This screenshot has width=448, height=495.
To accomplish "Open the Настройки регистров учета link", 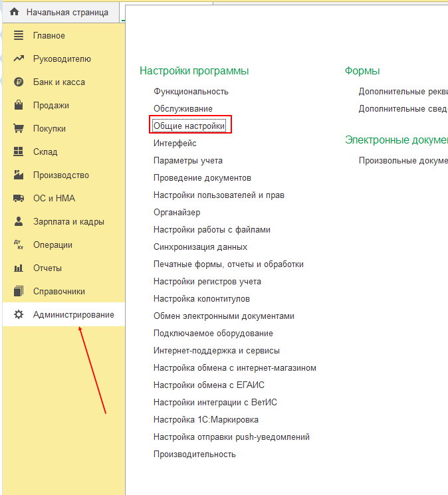I will [207, 282].
